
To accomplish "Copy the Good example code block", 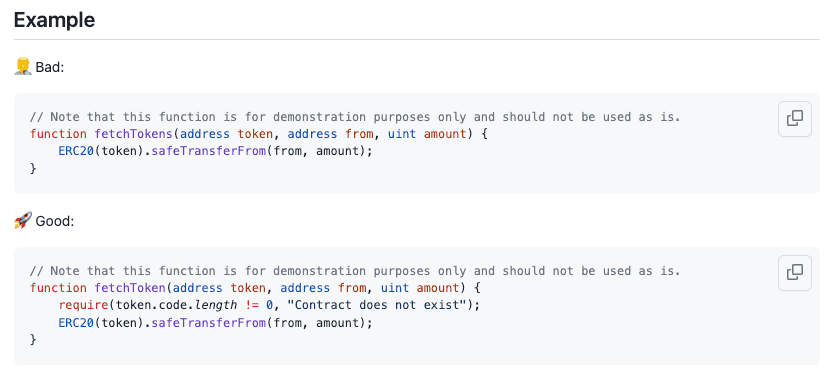I will point(794,272).
